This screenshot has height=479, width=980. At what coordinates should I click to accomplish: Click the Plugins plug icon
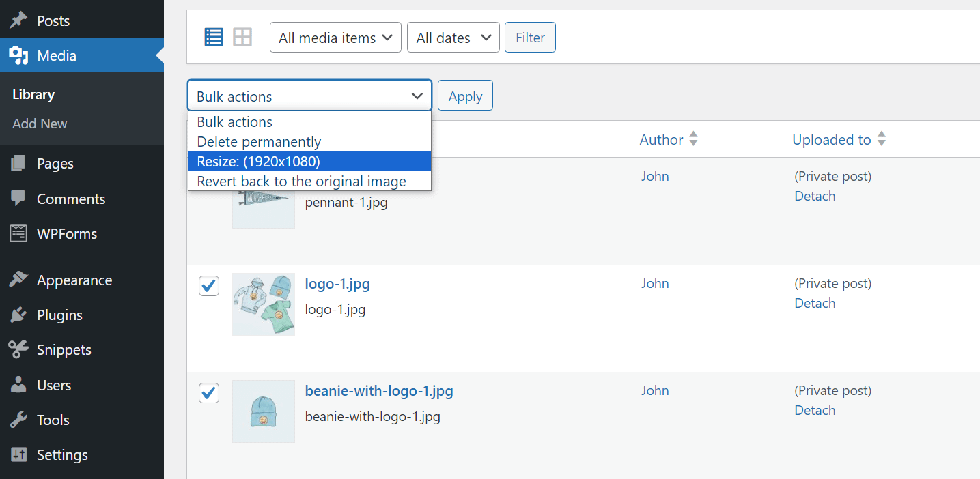tap(18, 315)
